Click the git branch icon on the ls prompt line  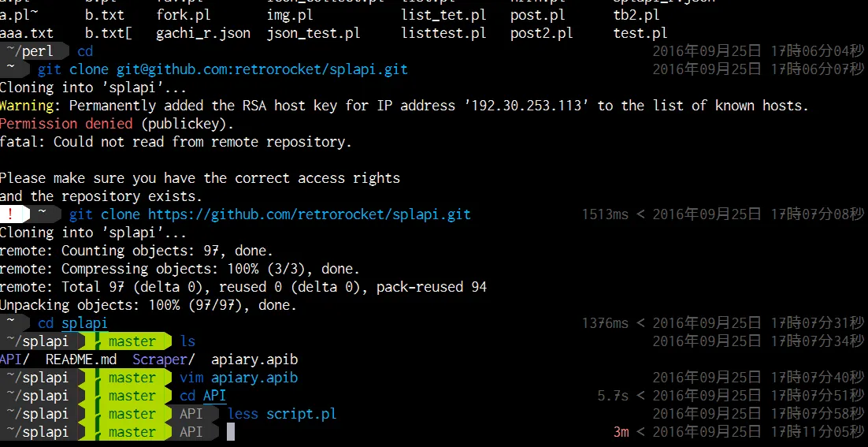click(95, 341)
